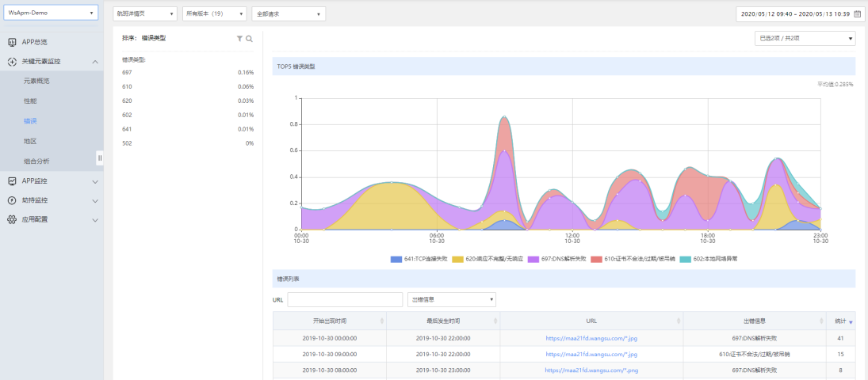Open the 出错信息 filter dropdown
The width and height of the screenshot is (868, 380).
pyautogui.click(x=452, y=299)
